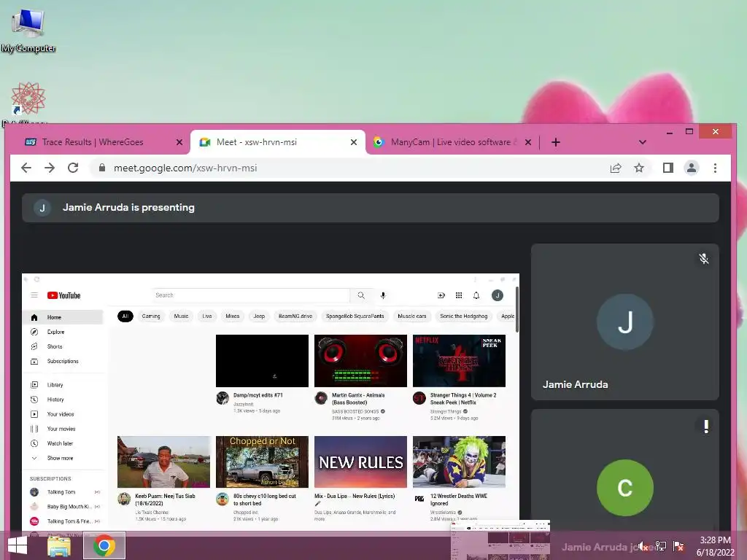Screen dimensions: 747x560
Task: Open the share page icon
Action: [x=616, y=168]
